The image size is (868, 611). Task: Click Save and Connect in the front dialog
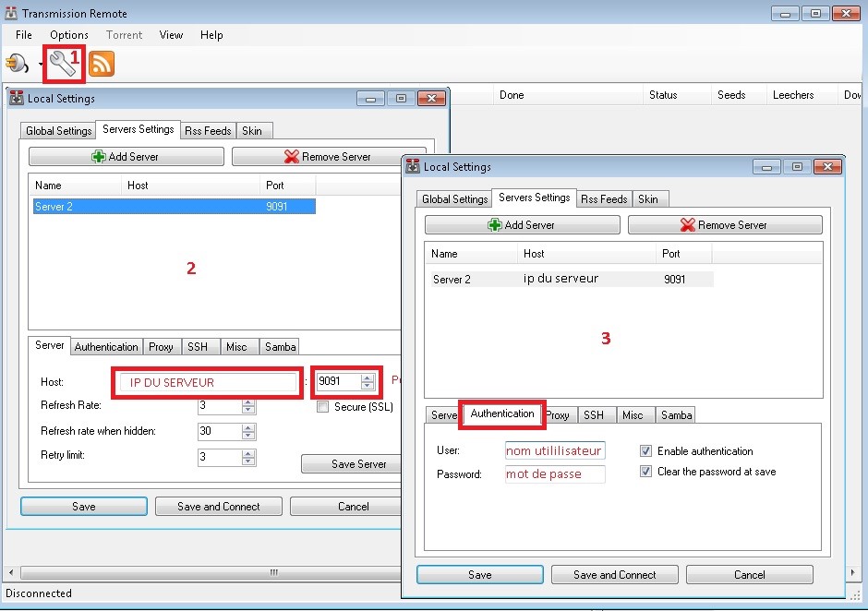click(614, 575)
